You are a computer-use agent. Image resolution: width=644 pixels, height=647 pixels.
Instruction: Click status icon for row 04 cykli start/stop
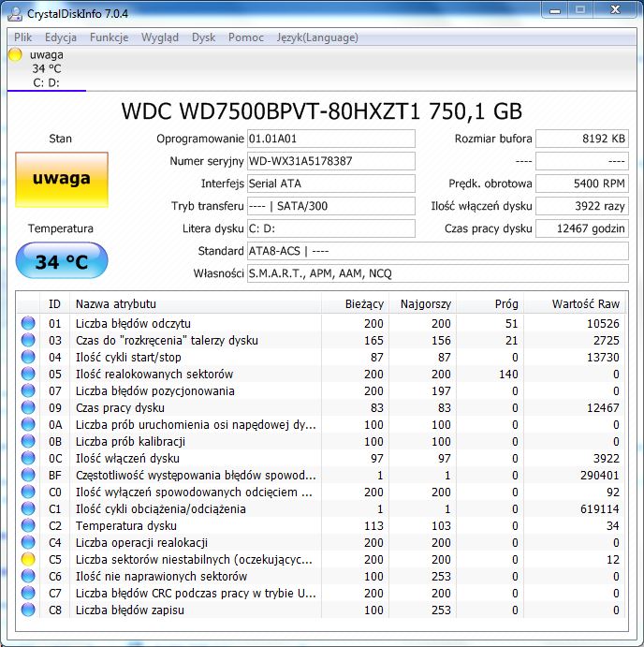[x=28, y=357]
